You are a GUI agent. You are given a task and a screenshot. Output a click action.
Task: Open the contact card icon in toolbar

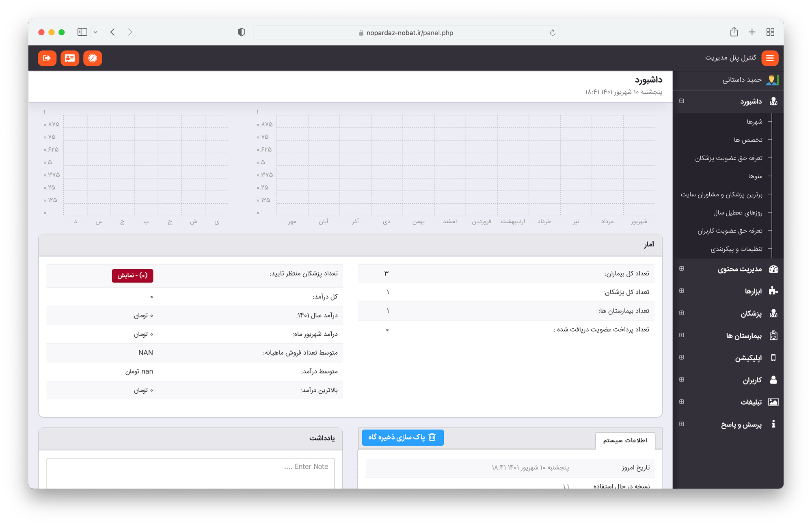click(x=70, y=58)
